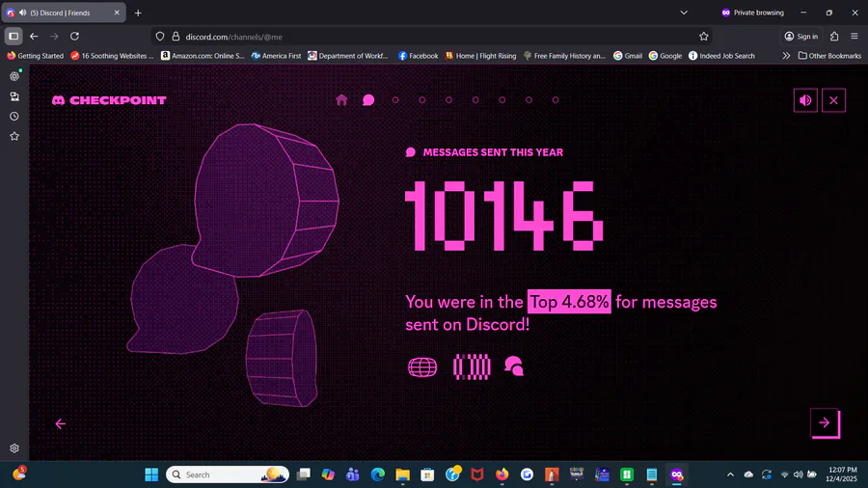Click the 10146 message count number

[503, 216]
